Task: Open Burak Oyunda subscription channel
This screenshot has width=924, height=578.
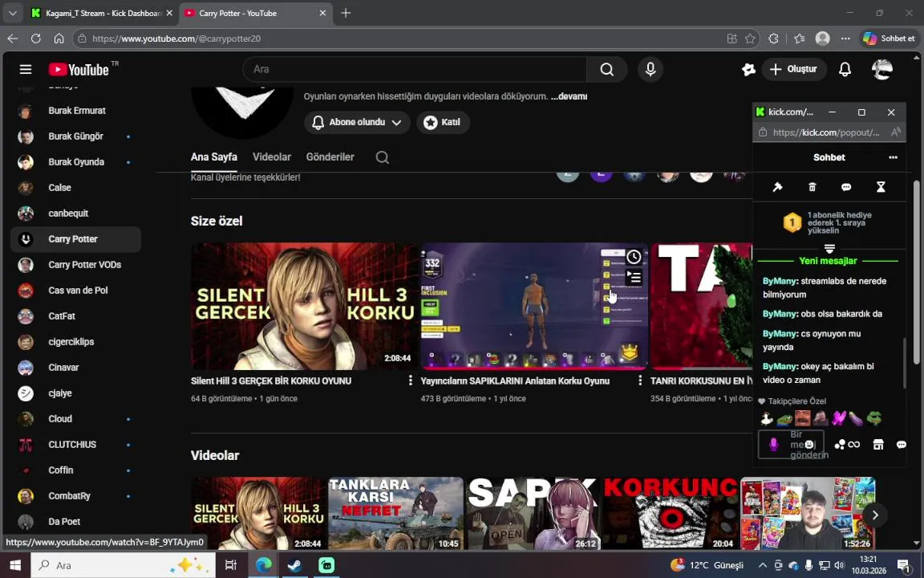Action: (75, 161)
